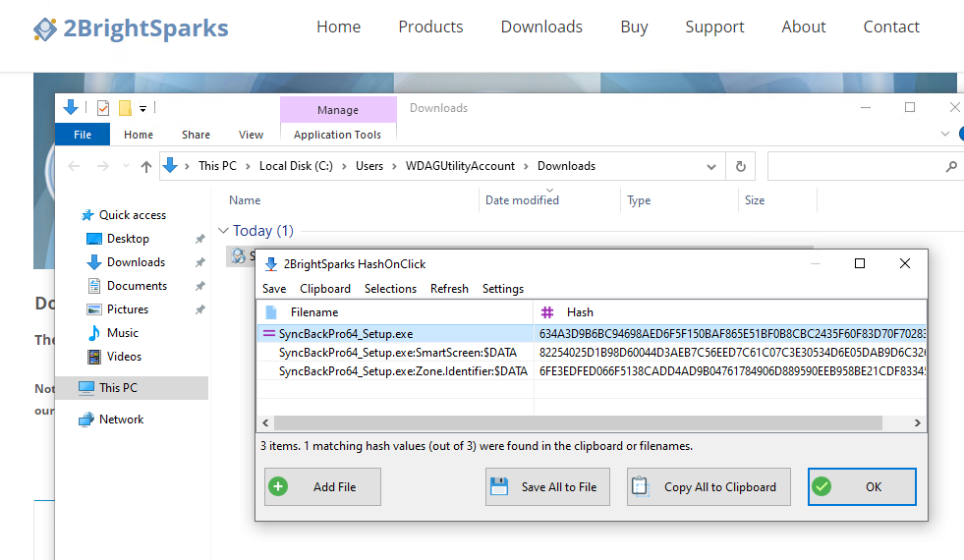Sort by the Type column
Screen dimensions: 964x560
[x=639, y=200]
